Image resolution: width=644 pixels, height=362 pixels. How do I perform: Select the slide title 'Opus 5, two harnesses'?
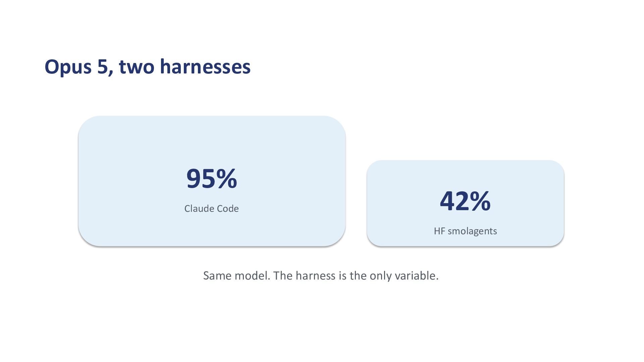tap(148, 67)
